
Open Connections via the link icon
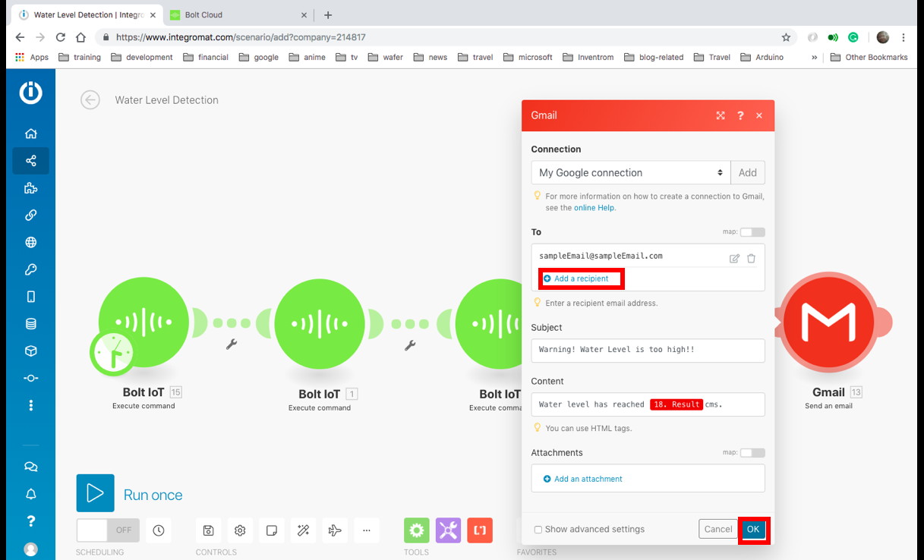[x=30, y=215]
